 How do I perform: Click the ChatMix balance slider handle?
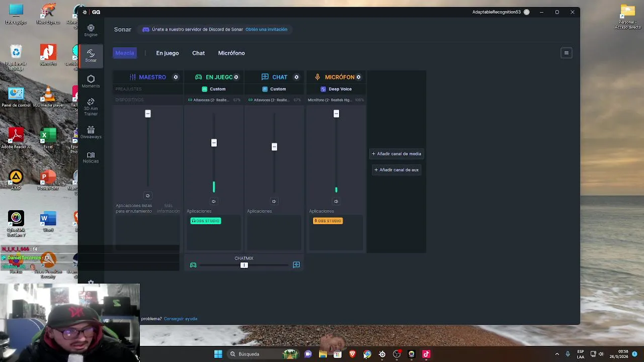click(244, 265)
